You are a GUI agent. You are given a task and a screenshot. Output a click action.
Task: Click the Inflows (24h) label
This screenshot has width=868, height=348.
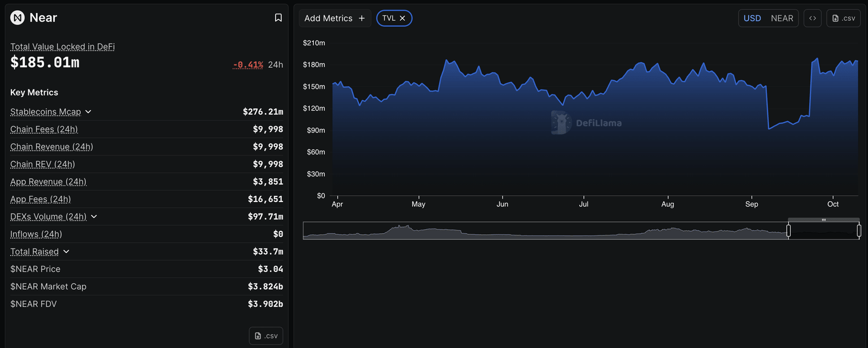coord(36,234)
